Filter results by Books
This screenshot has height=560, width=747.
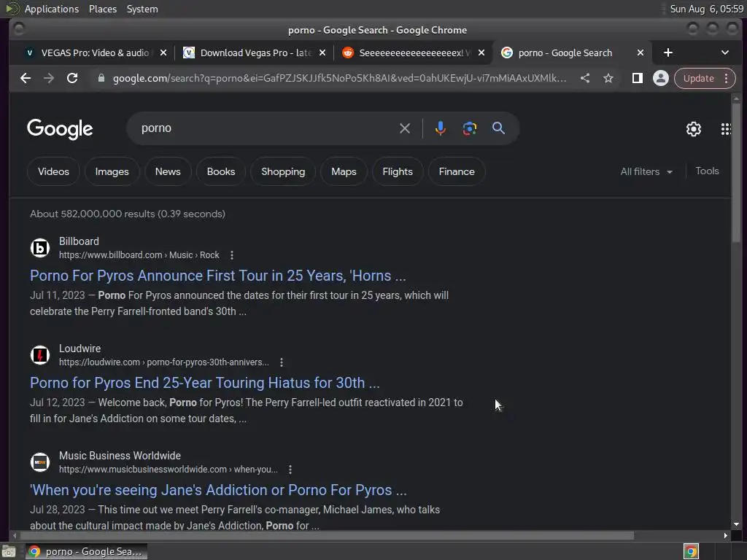pyautogui.click(x=221, y=171)
